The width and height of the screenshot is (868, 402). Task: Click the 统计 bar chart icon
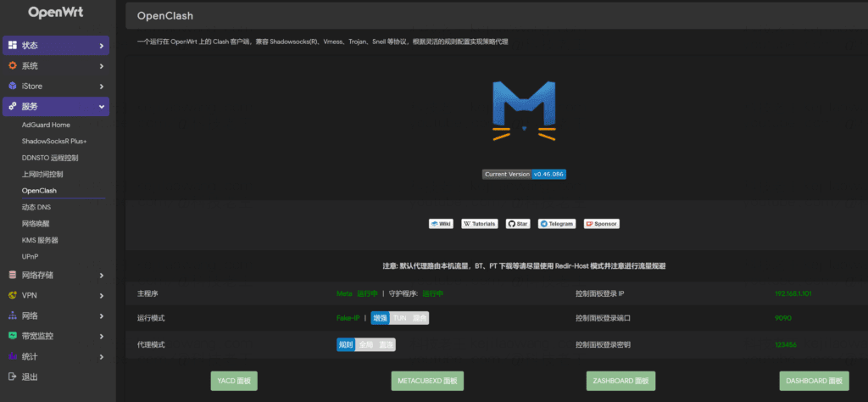click(12, 356)
